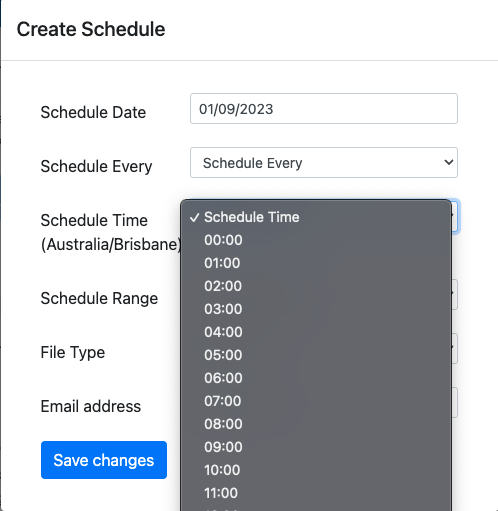The width and height of the screenshot is (498, 511).
Task: Choose the 10:00 option
Action: pyautogui.click(x=316, y=470)
